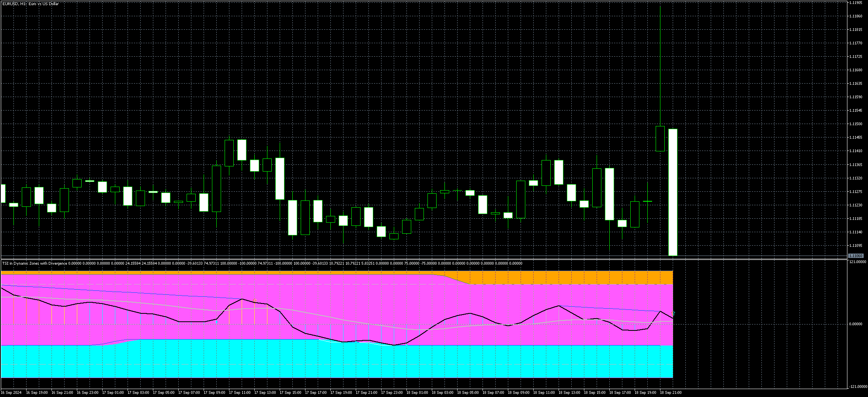Image resolution: width=868 pixels, height=397 pixels.
Task: Click the 1.11635 price scale label
Action: (x=856, y=84)
